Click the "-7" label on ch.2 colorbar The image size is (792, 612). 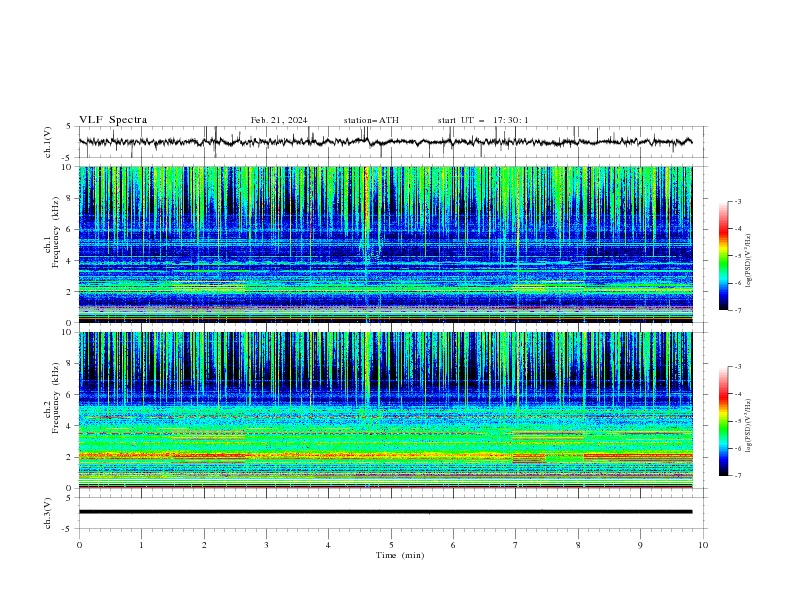click(x=737, y=475)
